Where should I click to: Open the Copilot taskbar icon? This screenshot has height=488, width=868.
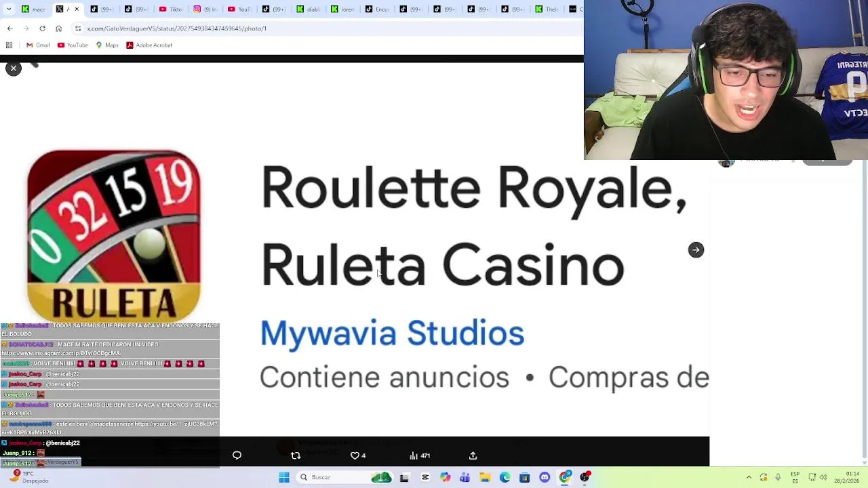tap(445, 477)
